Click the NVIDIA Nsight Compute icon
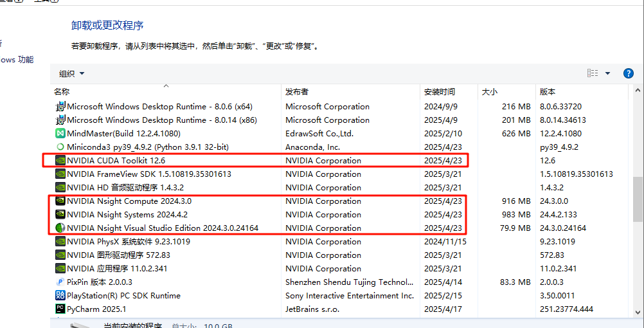Viewport: 644px width, 328px height. (x=60, y=201)
